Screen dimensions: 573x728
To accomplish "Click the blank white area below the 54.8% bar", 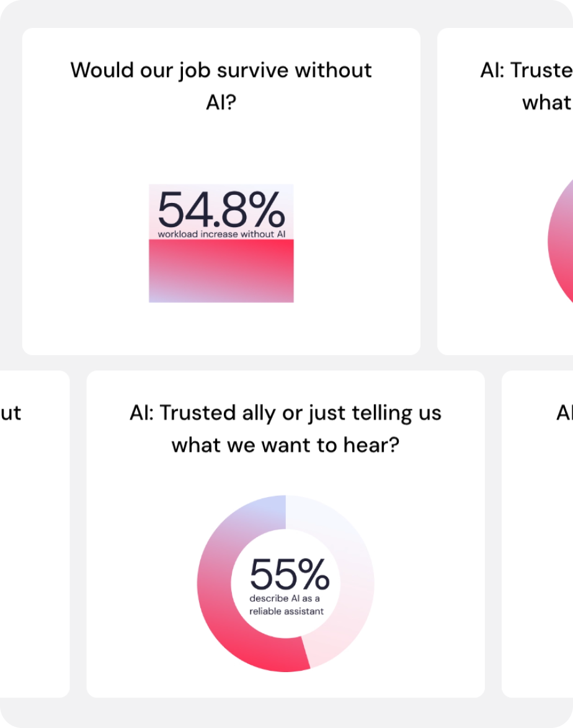I will coord(221,328).
